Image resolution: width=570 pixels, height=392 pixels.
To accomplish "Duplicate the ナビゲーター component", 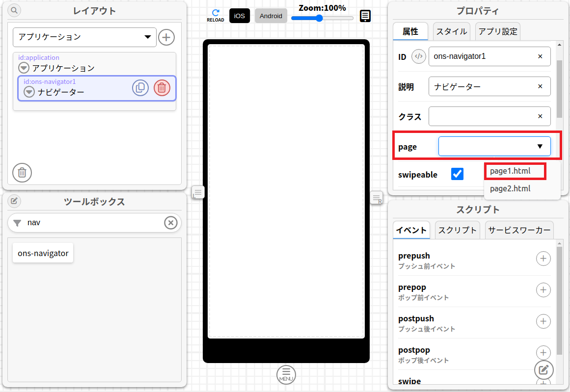I will [x=140, y=87].
